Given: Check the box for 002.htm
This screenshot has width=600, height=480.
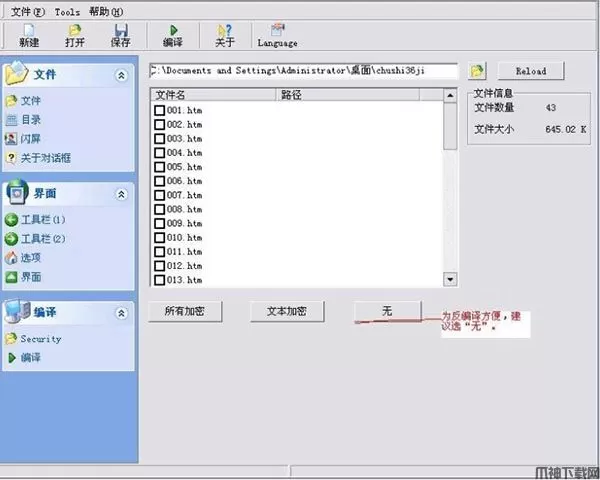Looking at the screenshot, I should tap(160, 125).
